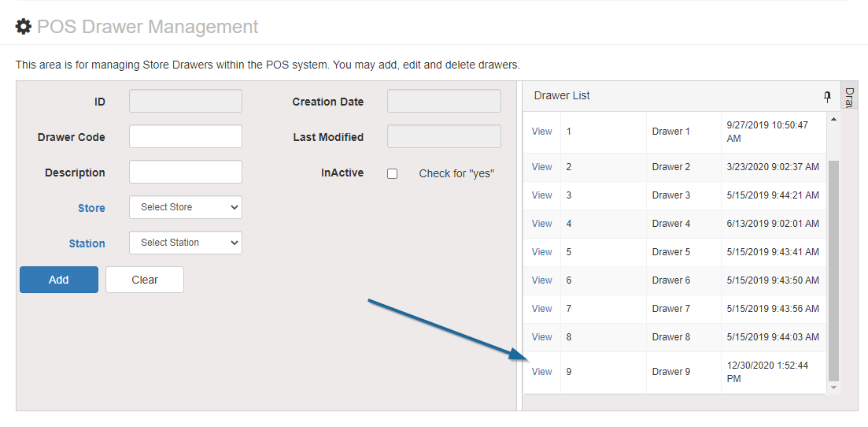Select the 'Drawer 8' description cell
This screenshot has height=427, width=868.
(684, 337)
